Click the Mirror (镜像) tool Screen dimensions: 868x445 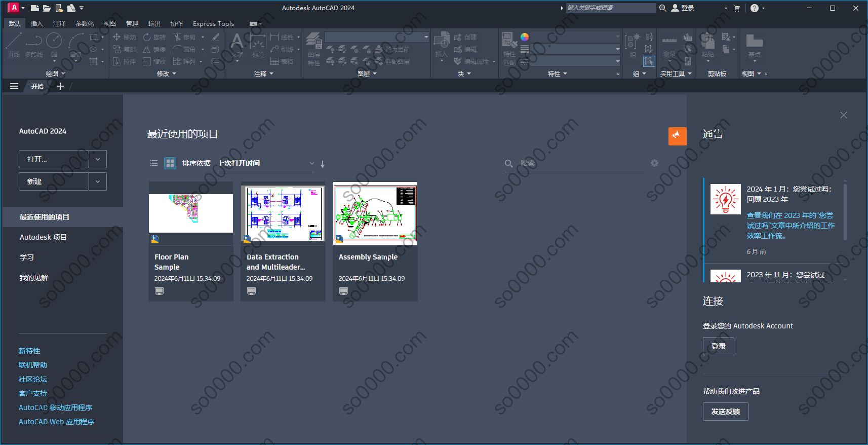(x=154, y=49)
